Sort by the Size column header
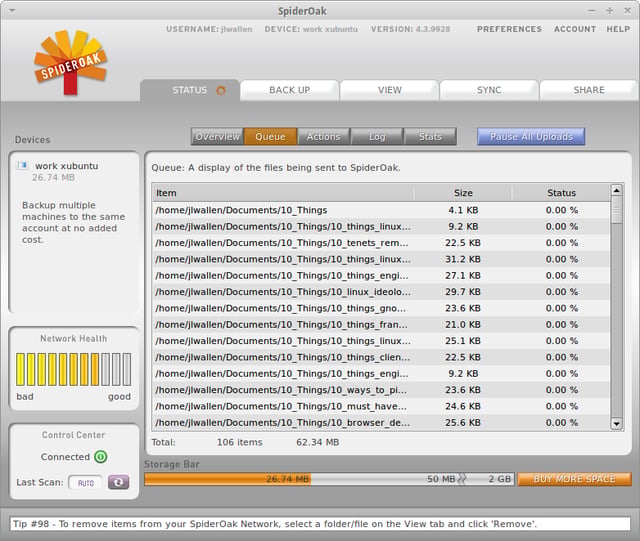640x541 pixels. click(x=463, y=193)
